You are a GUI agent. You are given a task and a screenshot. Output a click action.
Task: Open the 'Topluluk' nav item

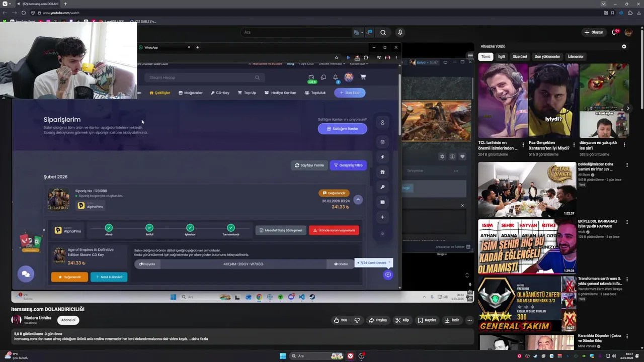(315, 93)
